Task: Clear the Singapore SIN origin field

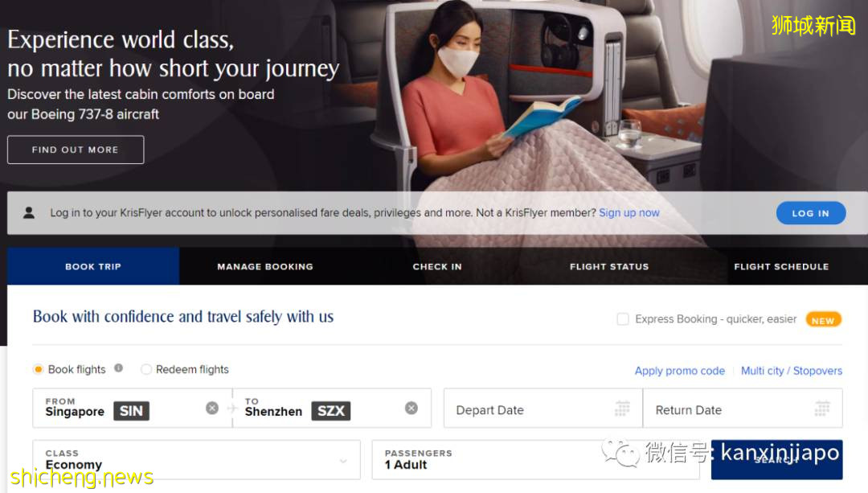Action: click(x=212, y=409)
